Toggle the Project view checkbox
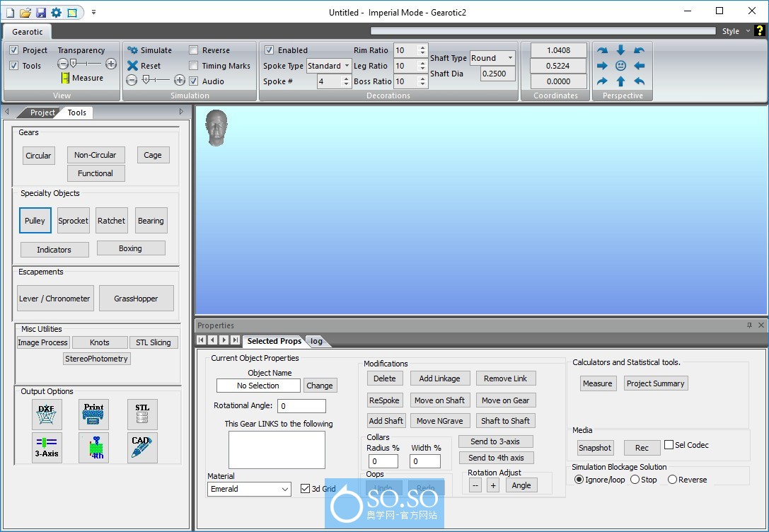The width and height of the screenshot is (769, 532). 13,50
